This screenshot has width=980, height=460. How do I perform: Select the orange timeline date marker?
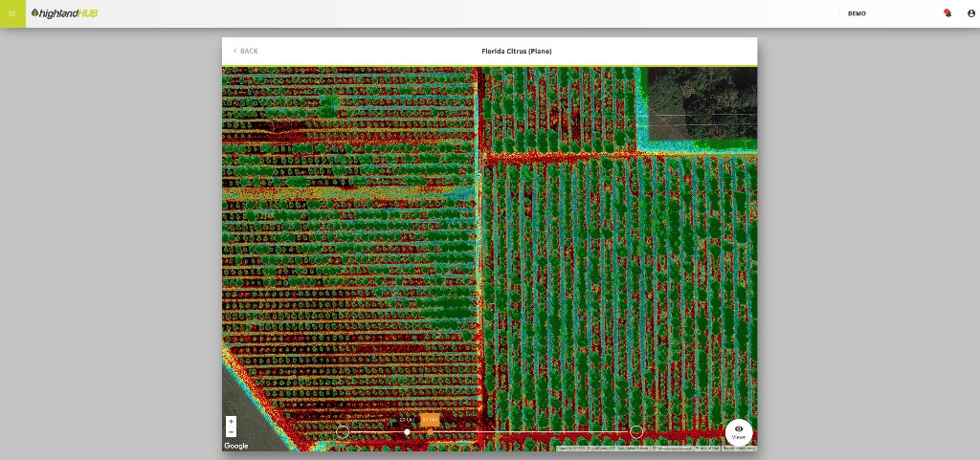[x=430, y=432]
